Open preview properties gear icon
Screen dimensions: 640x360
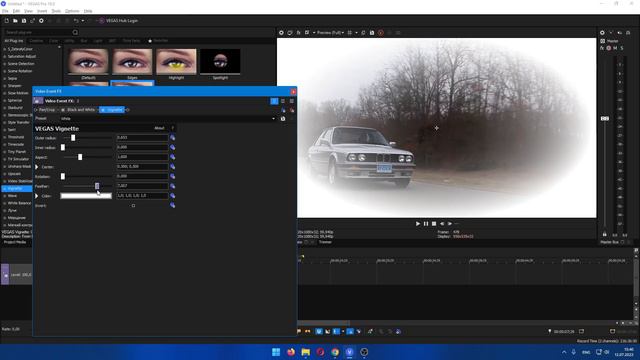(x=281, y=33)
